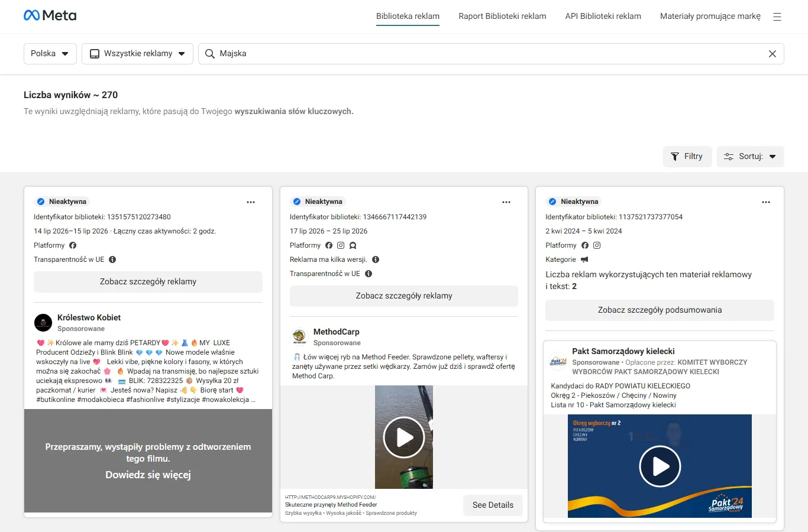Open the Królestwo Kobiet page name link
This screenshot has height=532, width=808.
[89, 317]
